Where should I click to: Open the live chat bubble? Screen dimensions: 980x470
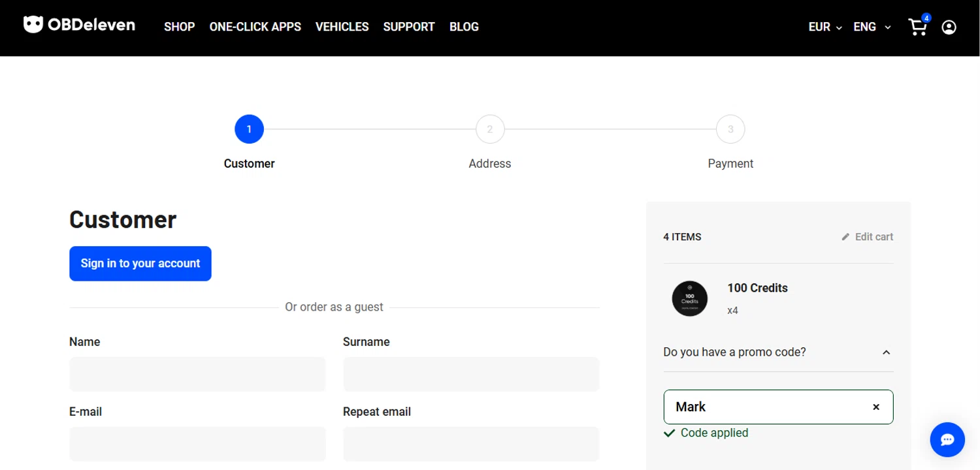(947, 439)
